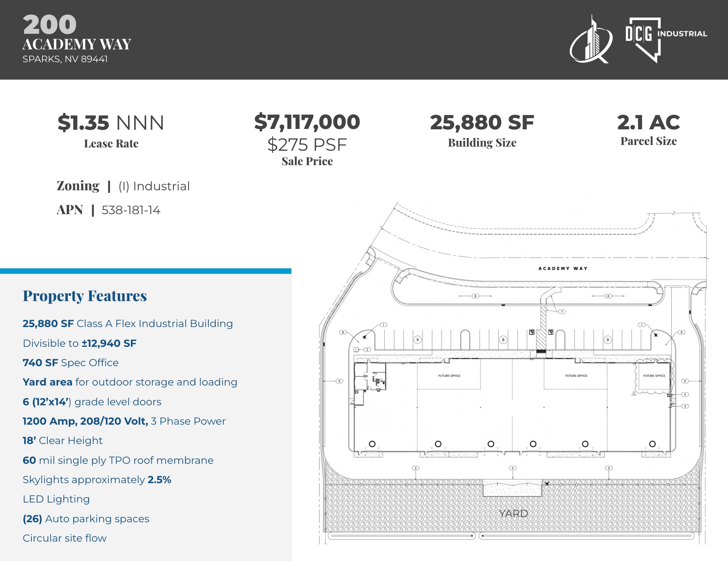This screenshot has width=728, height=561.
Task: Click the callout marker 4 near the yard
Action: pos(512,468)
